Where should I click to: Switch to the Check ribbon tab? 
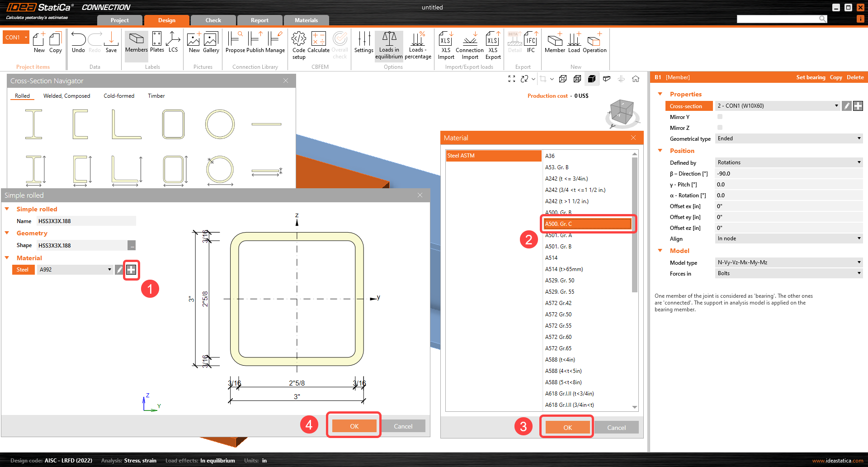click(212, 20)
